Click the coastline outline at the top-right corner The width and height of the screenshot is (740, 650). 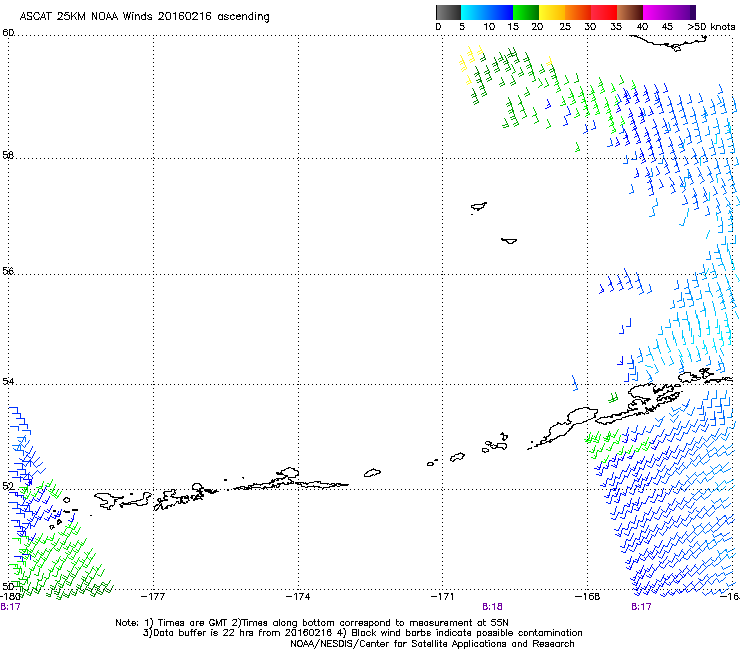coord(670,42)
